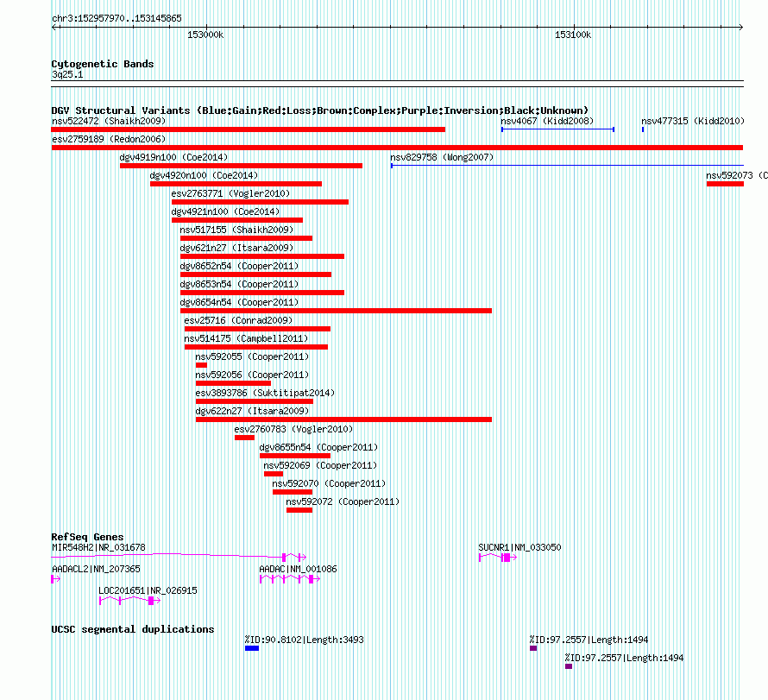Click dgv8653n54 (Cooper2011) label
The height and width of the screenshot is (700, 768).
[239, 284]
